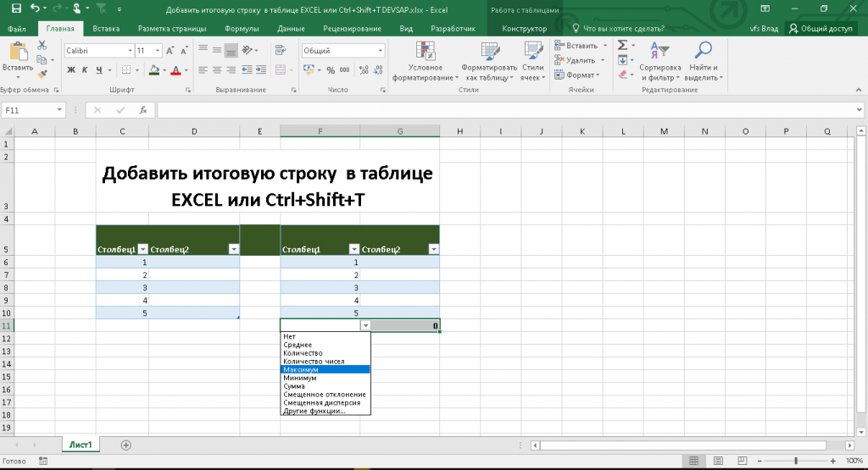The height and width of the screenshot is (470, 868).
Task: Undo the last action
Action: tap(35, 8)
